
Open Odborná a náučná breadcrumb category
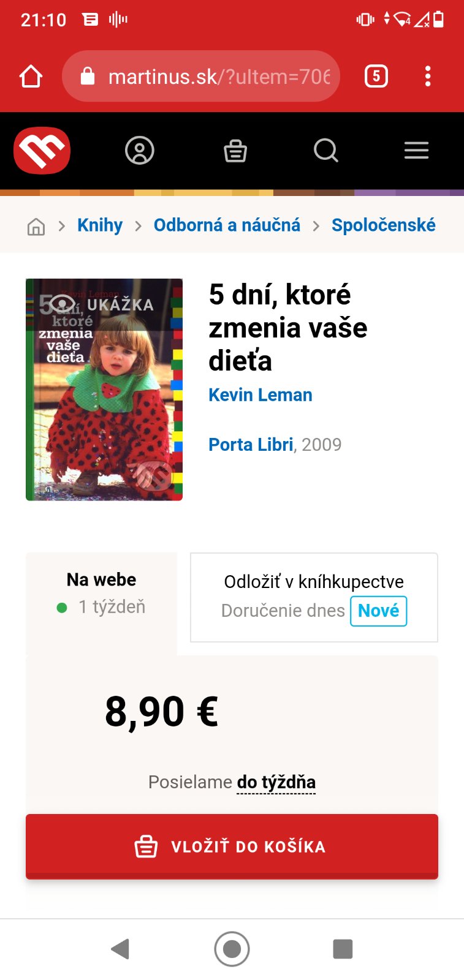(227, 225)
